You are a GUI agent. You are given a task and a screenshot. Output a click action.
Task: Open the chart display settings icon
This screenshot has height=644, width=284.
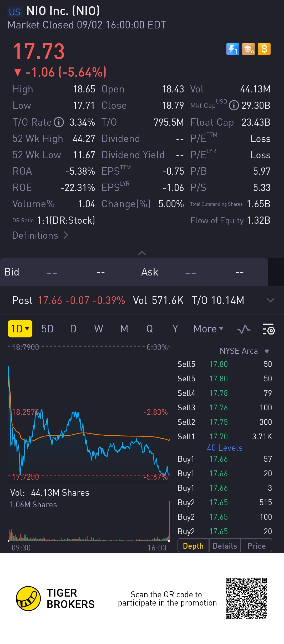tap(269, 329)
